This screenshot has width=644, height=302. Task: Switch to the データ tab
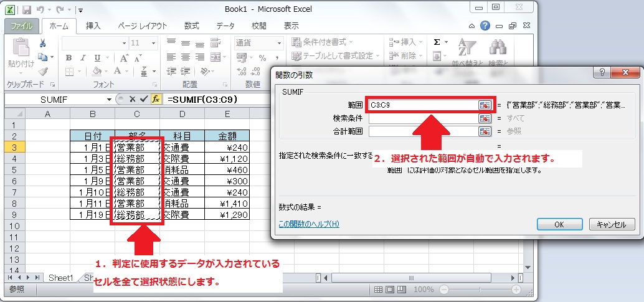click(225, 26)
